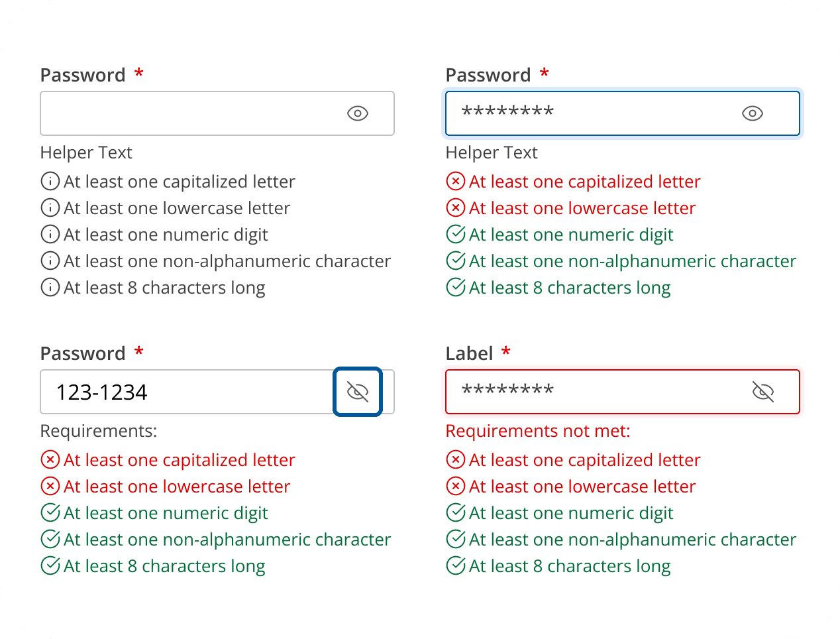Click the red-bordered Label input field
Viewport: 840px width, 639px height.
tap(623, 392)
